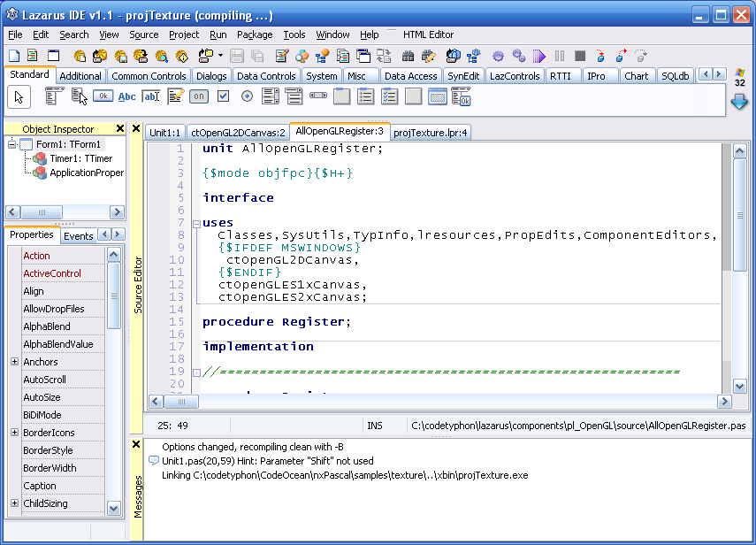Click the Save All toolbar icon

coord(257,56)
